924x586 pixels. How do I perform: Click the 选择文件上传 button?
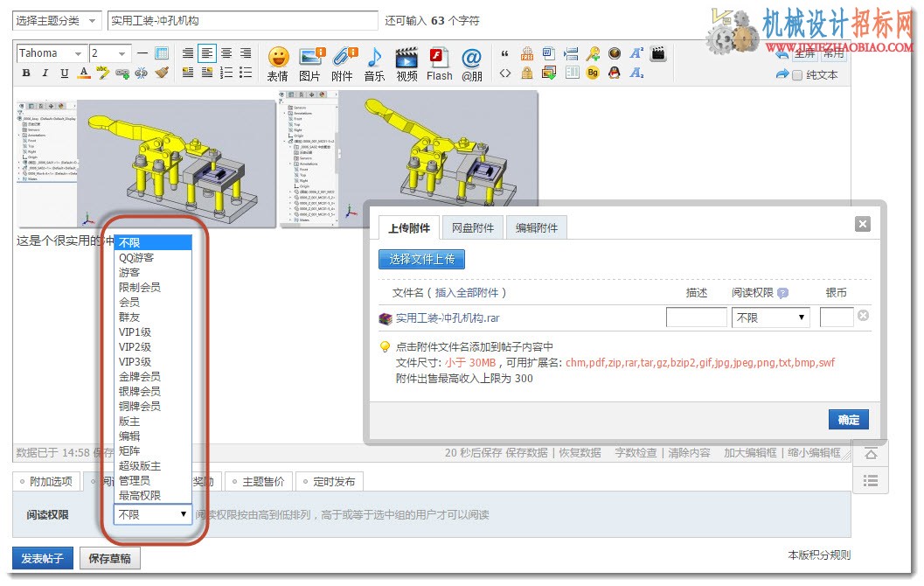(x=421, y=260)
